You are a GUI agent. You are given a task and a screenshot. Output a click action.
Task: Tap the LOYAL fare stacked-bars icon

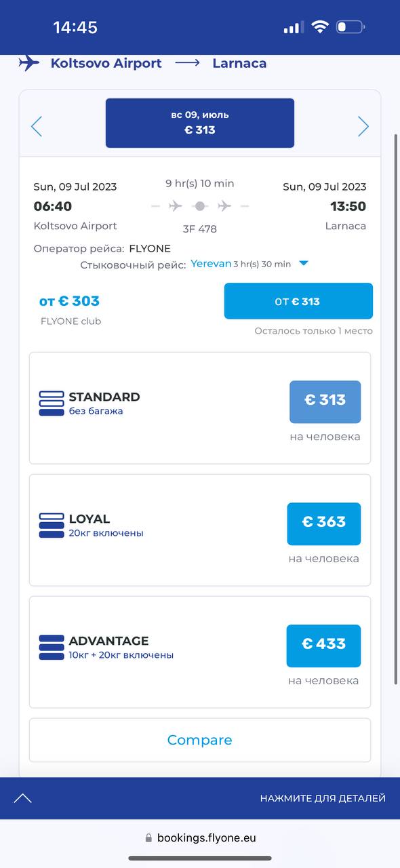(52, 526)
